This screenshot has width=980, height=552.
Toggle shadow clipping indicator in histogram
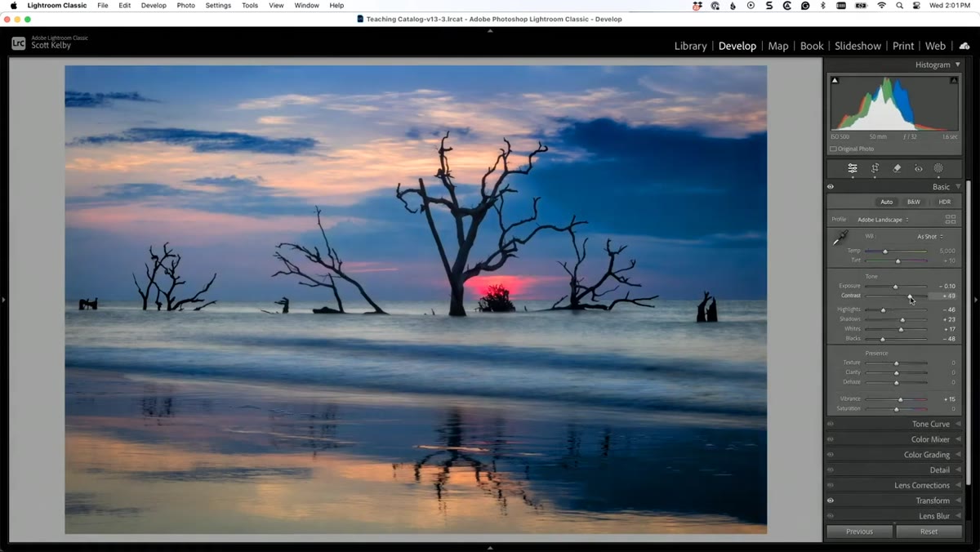point(835,80)
